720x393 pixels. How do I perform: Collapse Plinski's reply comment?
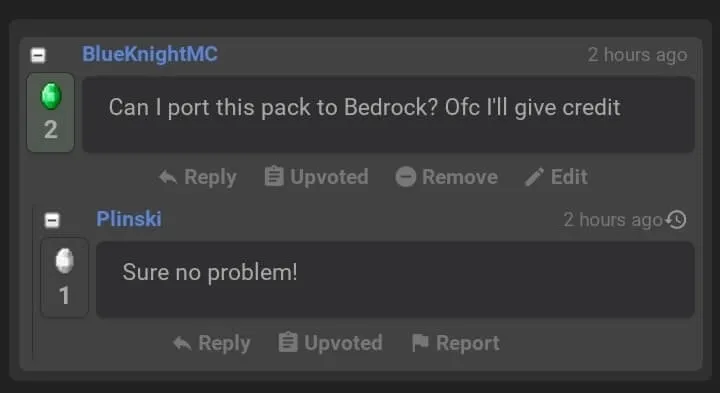coord(52,220)
